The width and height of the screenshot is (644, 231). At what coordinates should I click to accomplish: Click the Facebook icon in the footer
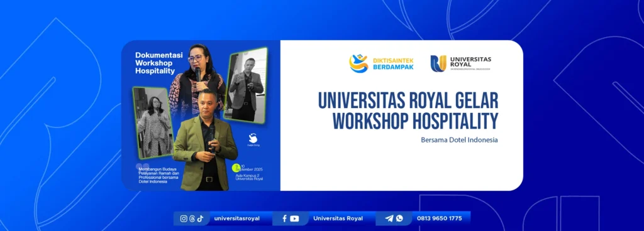tap(284, 218)
